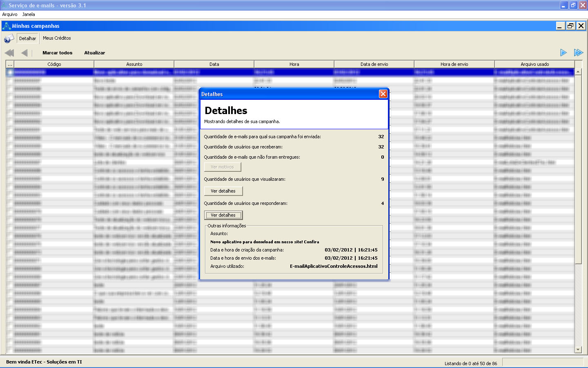Open Meus Créditos
This screenshot has height=368, width=588.
point(57,38)
